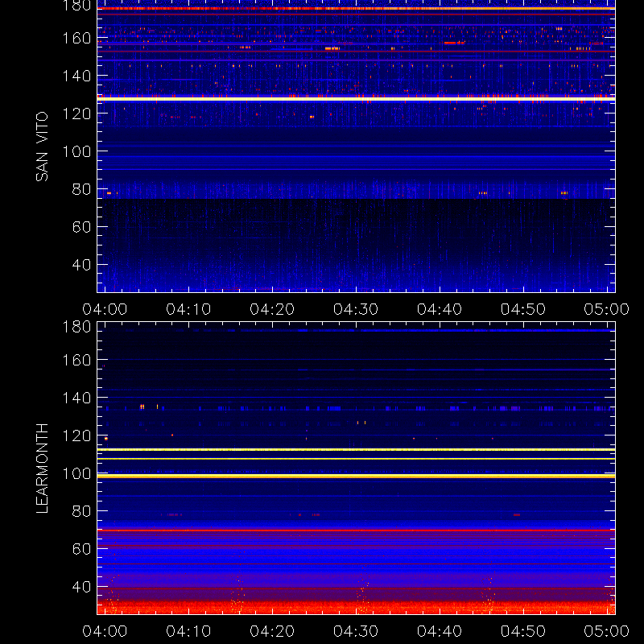Click the 04:40 time label under Learmonth plot
This screenshot has width=644, height=644.
tap(440, 631)
